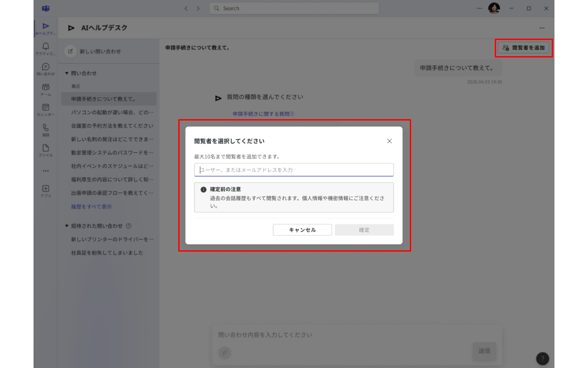Close the viewer selection dialog
The width and height of the screenshot is (588, 368).
click(x=390, y=141)
